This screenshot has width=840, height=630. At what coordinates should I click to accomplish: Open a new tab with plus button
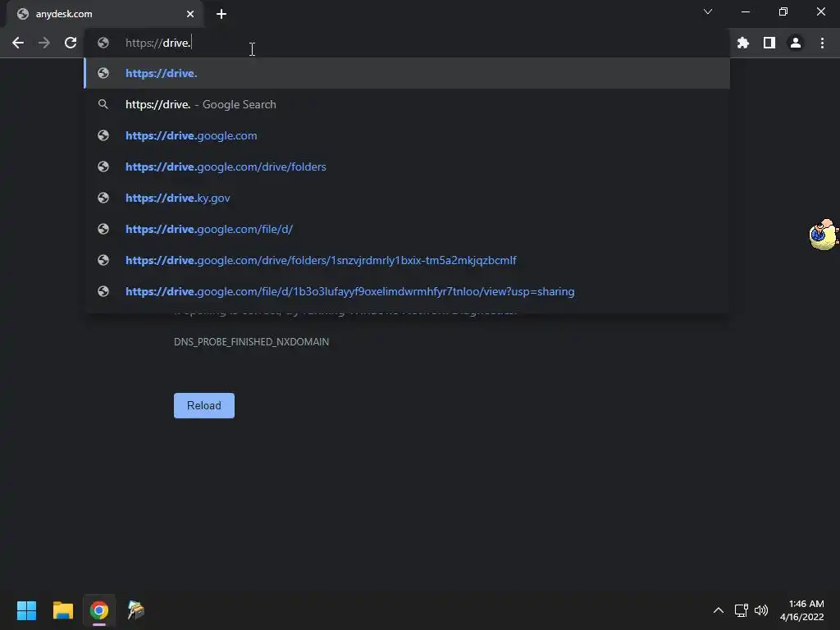[221, 14]
